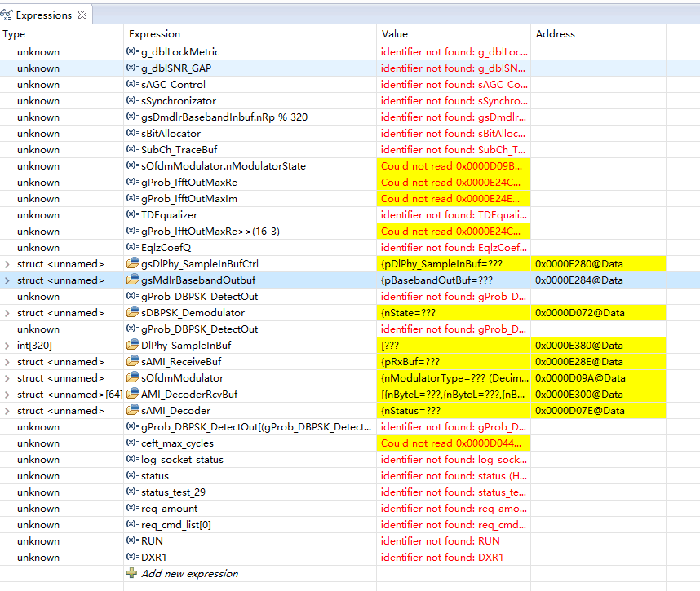
Task: Click address 0x0000E380@Data
Action: [x=579, y=346]
